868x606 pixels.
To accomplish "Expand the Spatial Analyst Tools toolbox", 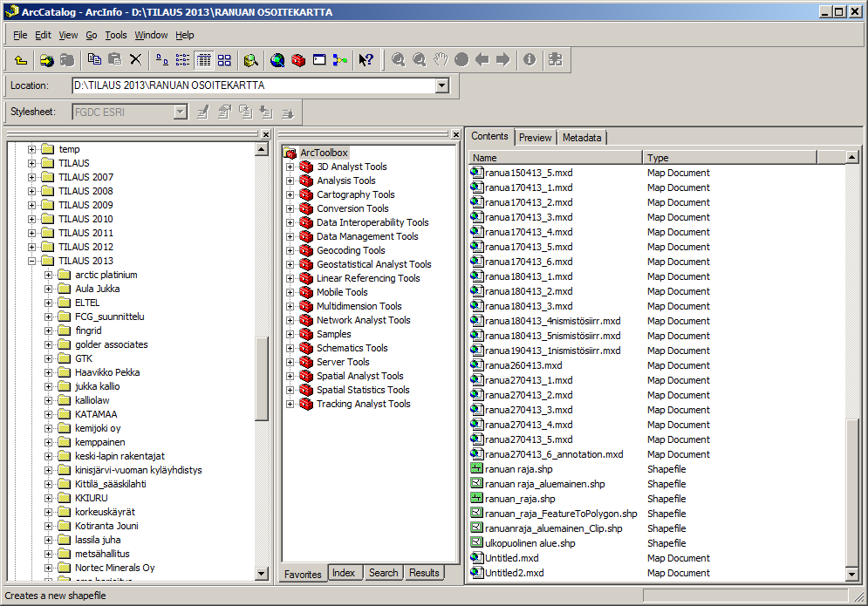I will tap(290, 376).
